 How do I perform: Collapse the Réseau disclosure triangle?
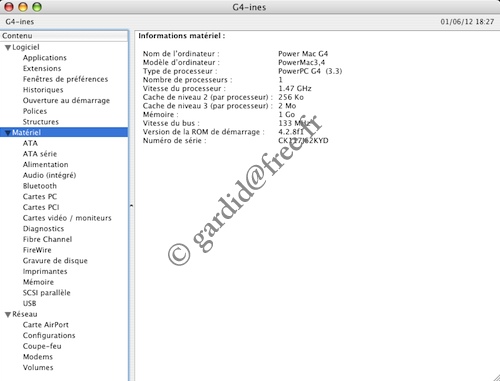click(8, 315)
